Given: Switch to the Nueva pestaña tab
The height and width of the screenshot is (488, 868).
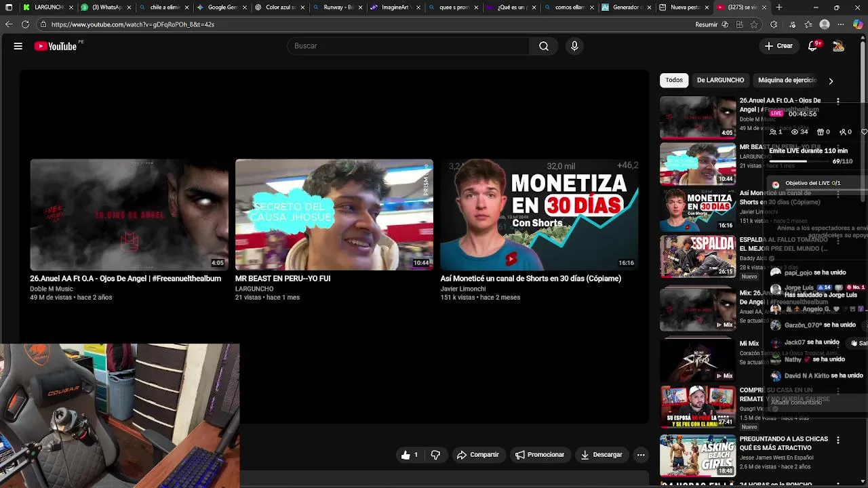Looking at the screenshot, I should point(684,7).
